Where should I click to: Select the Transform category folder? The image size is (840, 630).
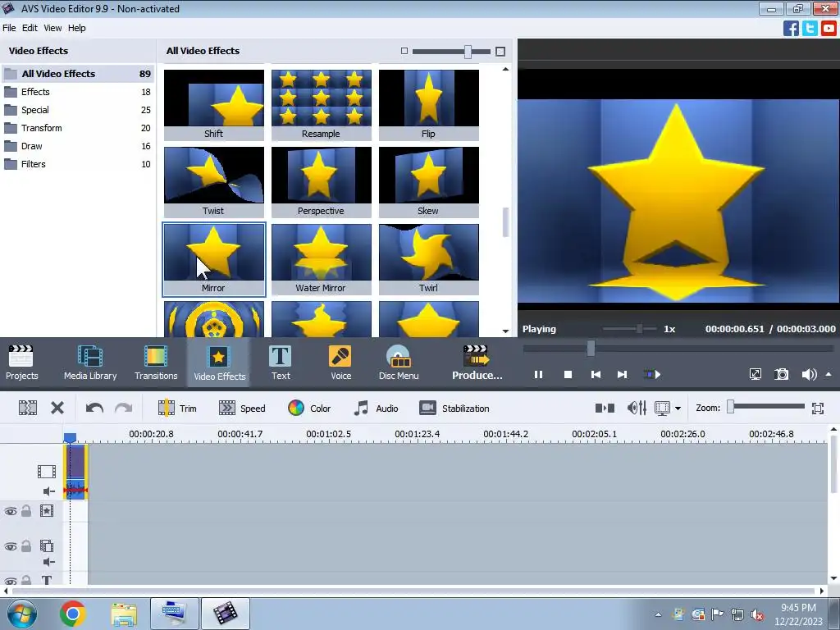click(x=78, y=128)
